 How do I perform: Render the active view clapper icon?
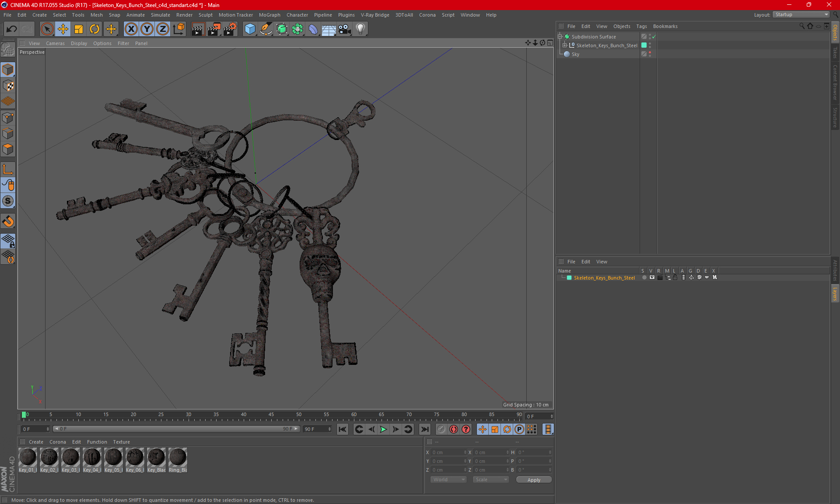tap(198, 29)
